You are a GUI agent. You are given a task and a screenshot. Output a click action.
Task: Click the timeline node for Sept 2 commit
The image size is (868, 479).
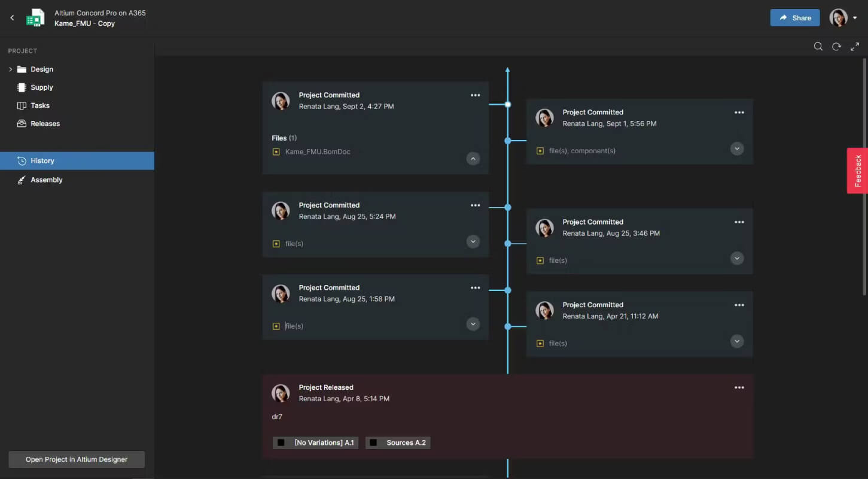(507, 104)
